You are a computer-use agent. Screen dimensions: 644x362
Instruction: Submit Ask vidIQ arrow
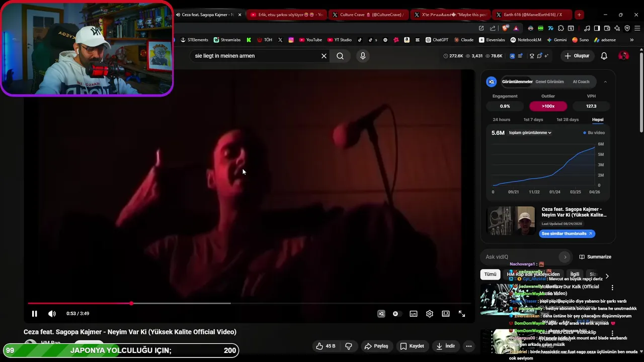(565, 257)
